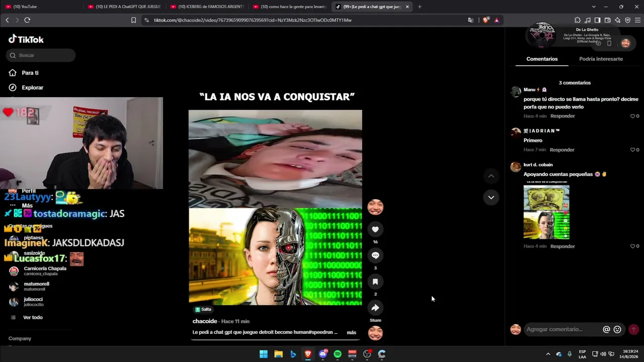This screenshot has height=362, width=644.
Task: Open the emoji picker in comment box
Action: coord(617,329)
